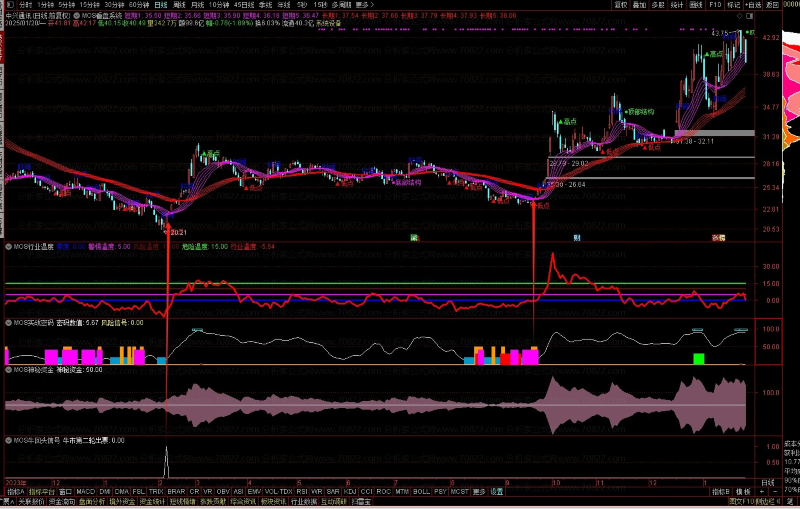The image size is (800, 509).
Task: Select BRAR indicator tab
Action: click(176, 492)
